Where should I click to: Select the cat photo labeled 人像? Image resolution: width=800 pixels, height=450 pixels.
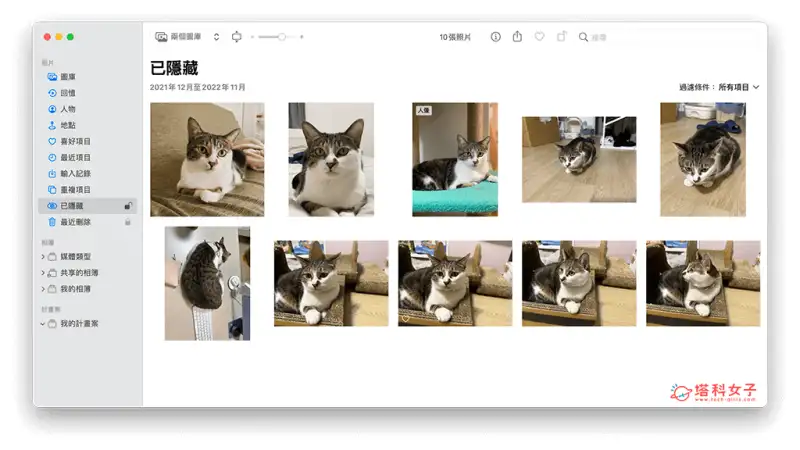[x=455, y=159]
